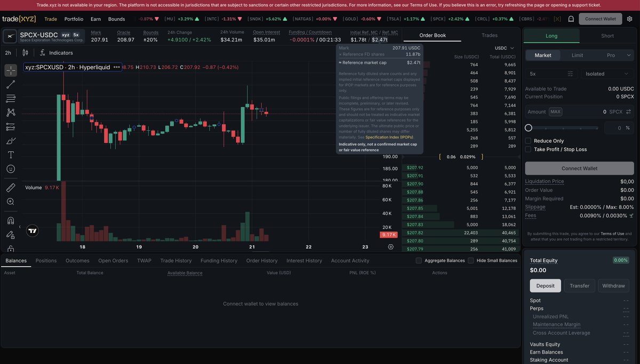Screen dimensions: 640x364
Task: Swap the amount unit SPCX arrows
Action: [x=628, y=112]
